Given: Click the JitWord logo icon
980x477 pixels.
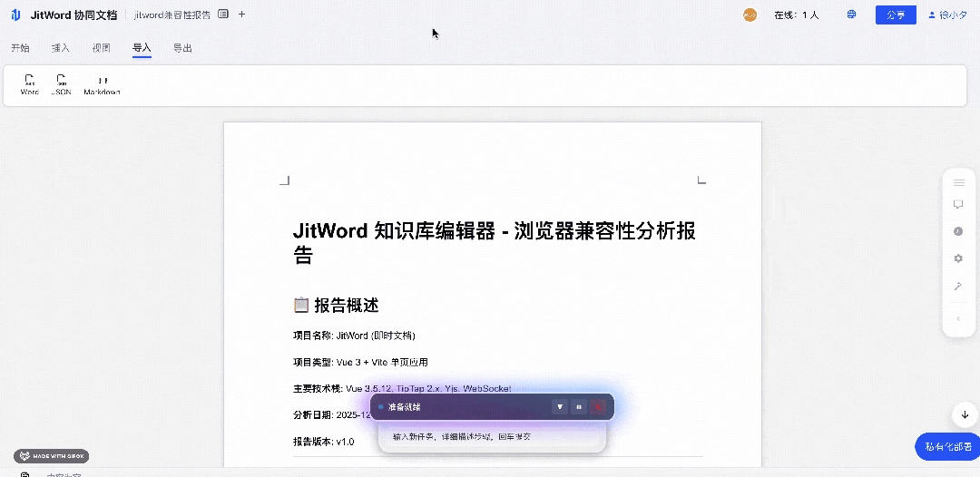Looking at the screenshot, I should (15, 15).
